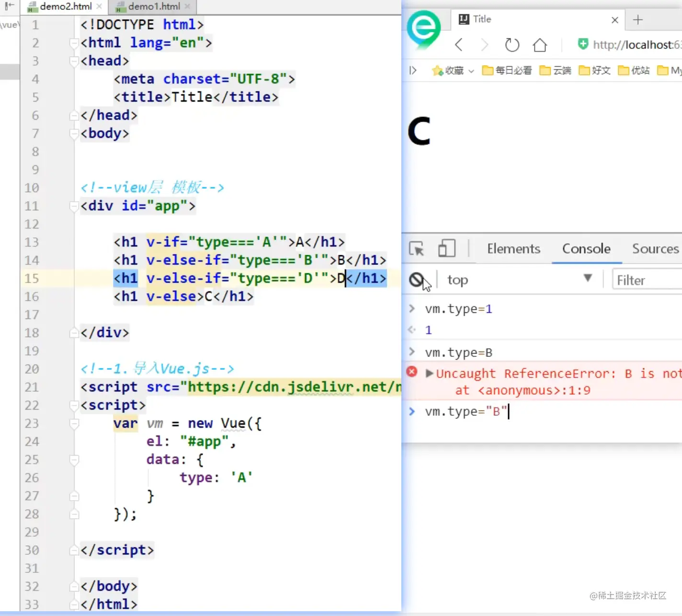Collapse the script fold on line 22

[x=74, y=406]
